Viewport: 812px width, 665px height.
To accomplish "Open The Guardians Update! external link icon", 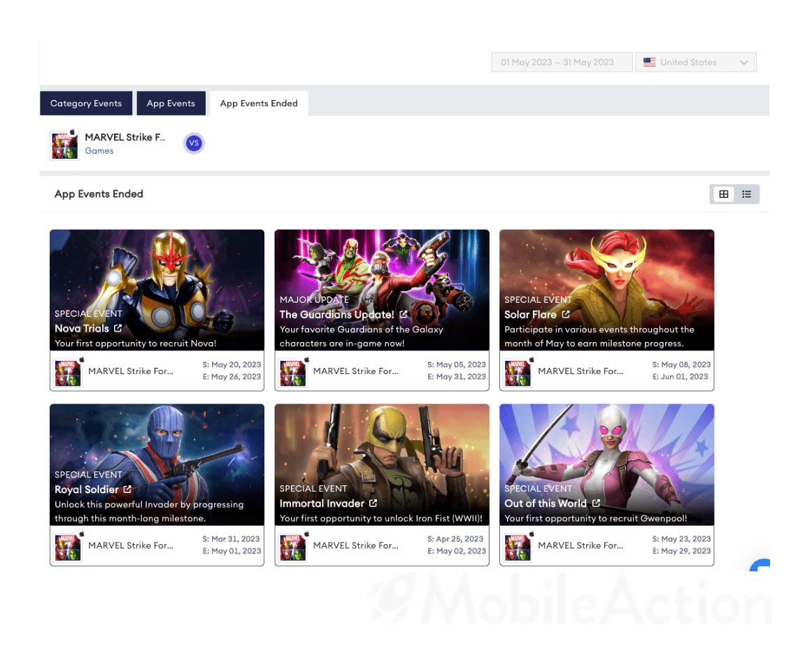I will [x=404, y=315].
